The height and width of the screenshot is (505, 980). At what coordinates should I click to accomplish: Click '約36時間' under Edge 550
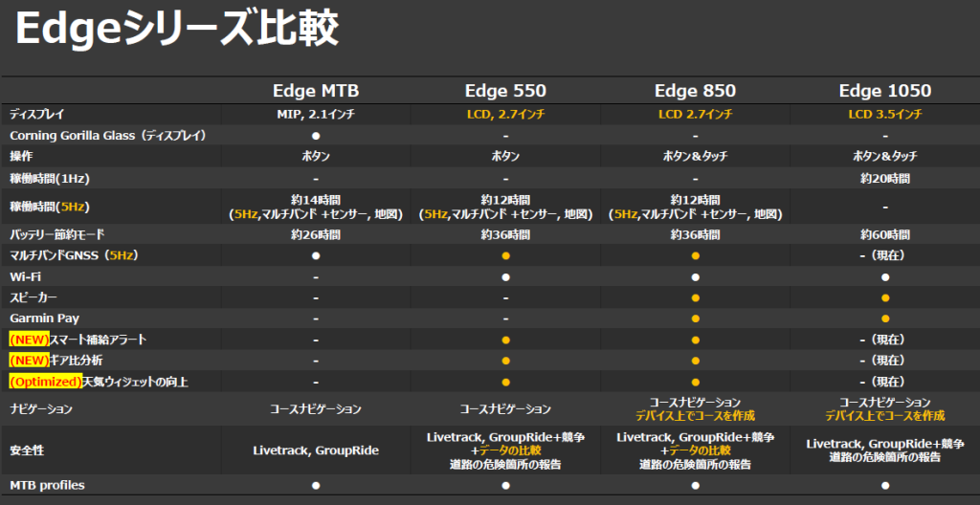point(505,235)
